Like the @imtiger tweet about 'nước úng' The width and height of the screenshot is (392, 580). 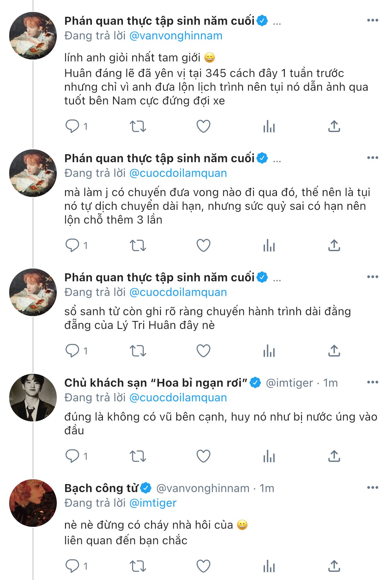pyautogui.click(x=203, y=456)
